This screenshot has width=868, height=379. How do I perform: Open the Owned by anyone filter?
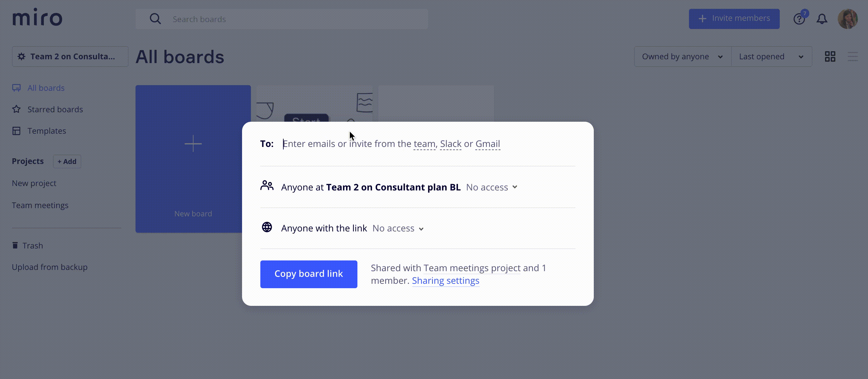click(682, 57)
